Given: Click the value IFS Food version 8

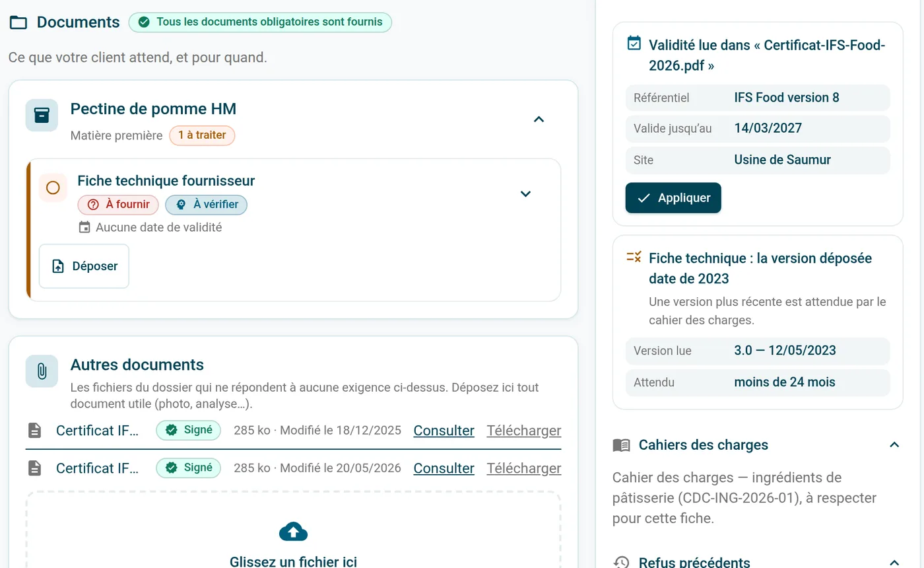Looking at the screenshot, I should [787, 98].
